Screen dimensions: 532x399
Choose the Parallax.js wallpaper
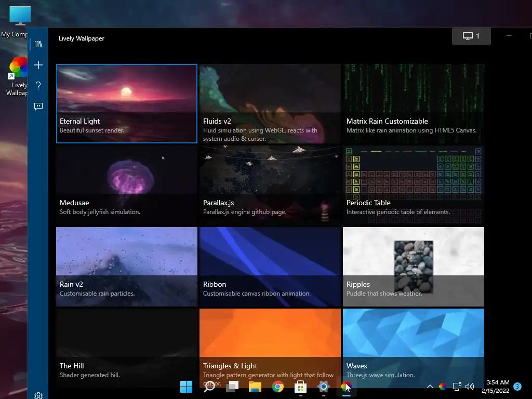coord(270,185)
